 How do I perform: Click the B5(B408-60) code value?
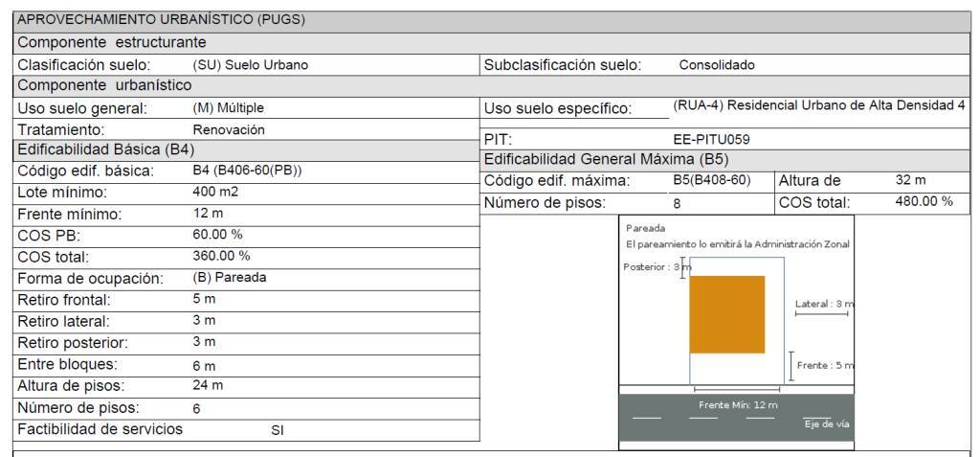pos(711,181)
